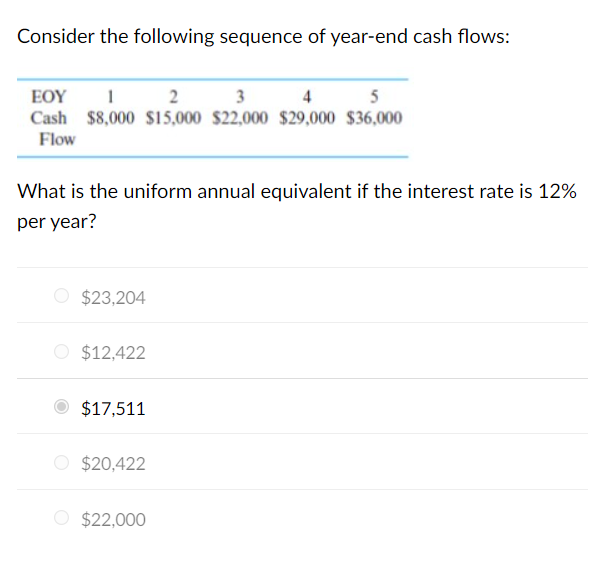
Task: Click the $12,422 answer label text
Action: click(113, 353)
